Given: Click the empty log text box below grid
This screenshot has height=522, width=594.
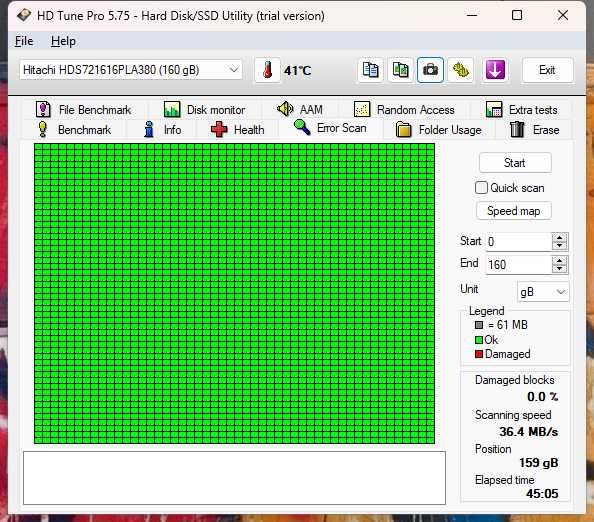Looking at the screenshot, I should 234,478.
